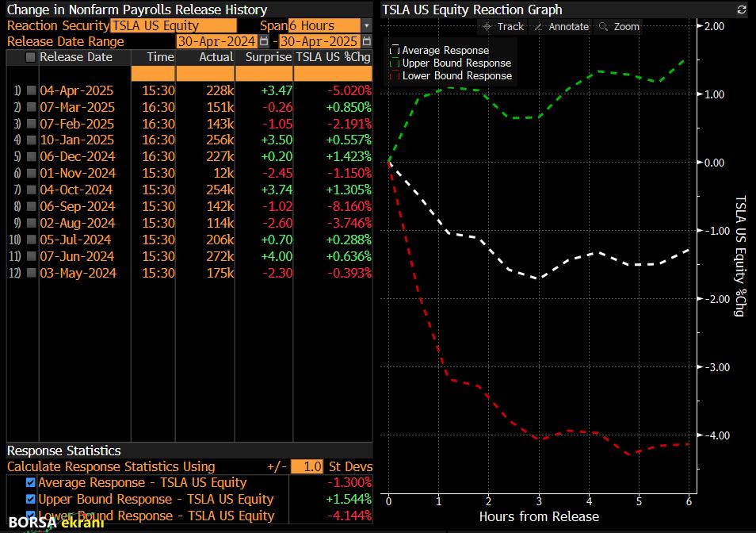Sort by the Actual column header

pyautogui.click(x=216, y=57)
